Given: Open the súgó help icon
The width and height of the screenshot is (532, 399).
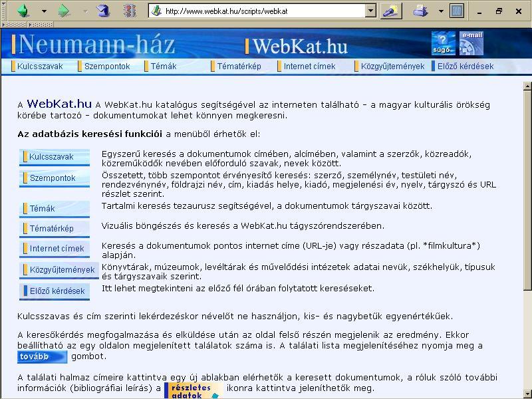Looking at the screenshot, I should [443, 43].
